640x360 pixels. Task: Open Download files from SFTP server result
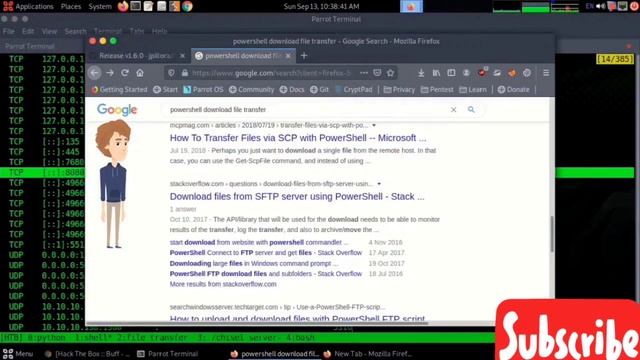click(x=297, y=196)
